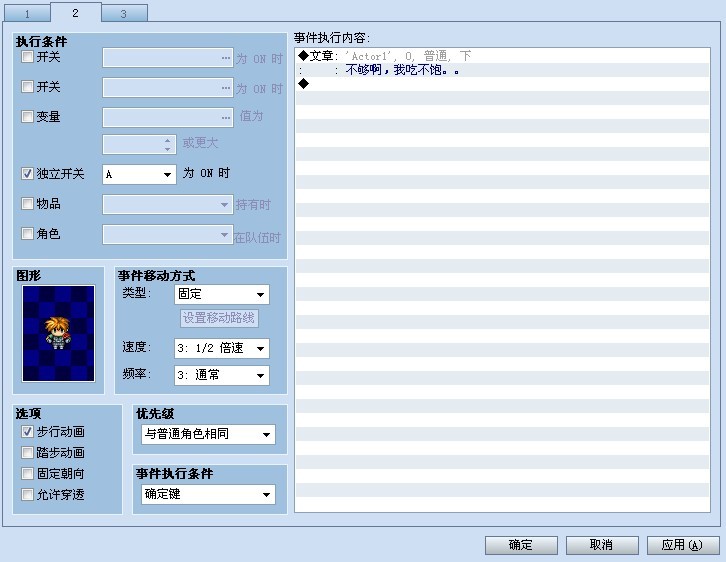Click the second 开关 selection field
Viewport: 726px width, 562px height.
(x=168, y=87)
